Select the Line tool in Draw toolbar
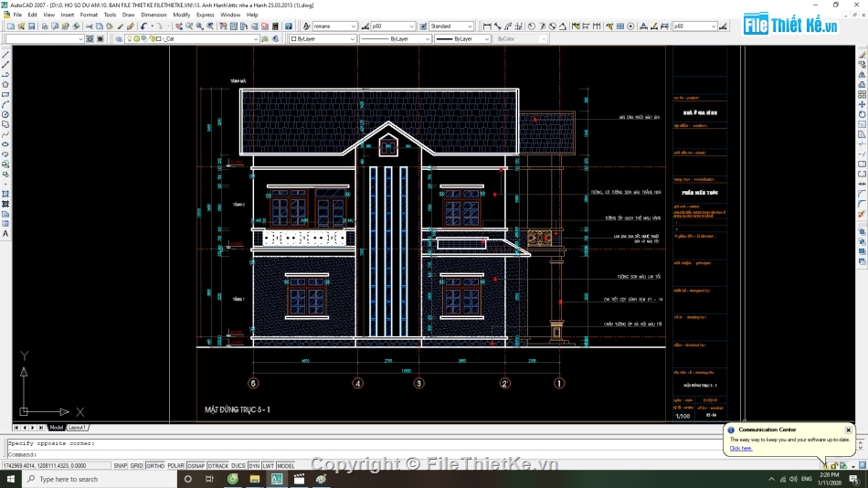The width and height of the screenshot is (868, 488). [x=5, y=55]
